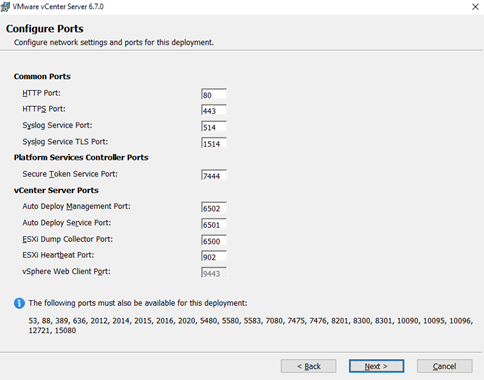The width and height of the screenshot is (484, 380).
Task: Click the HTTPS Port label
Action: click(x=44, y=109)
